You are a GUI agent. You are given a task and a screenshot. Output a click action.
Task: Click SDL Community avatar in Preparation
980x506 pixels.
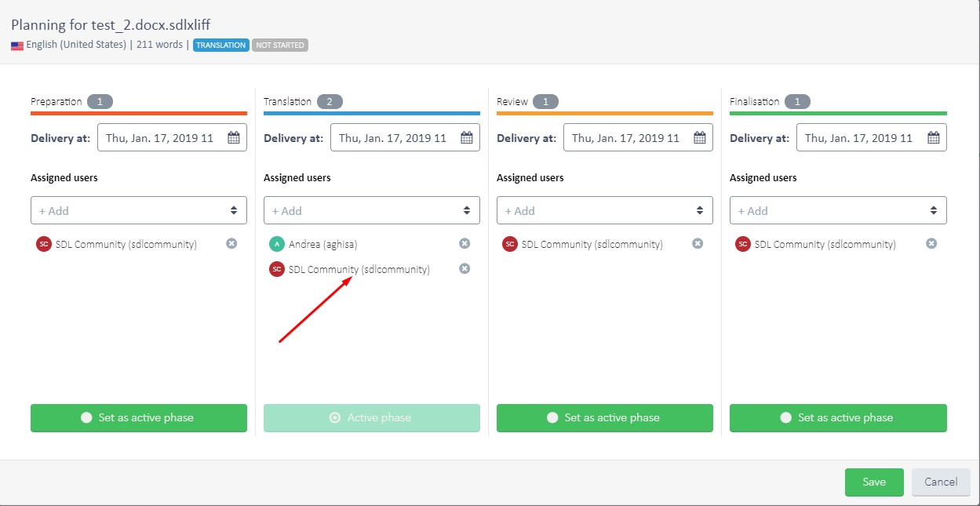[x=43, y=244]
